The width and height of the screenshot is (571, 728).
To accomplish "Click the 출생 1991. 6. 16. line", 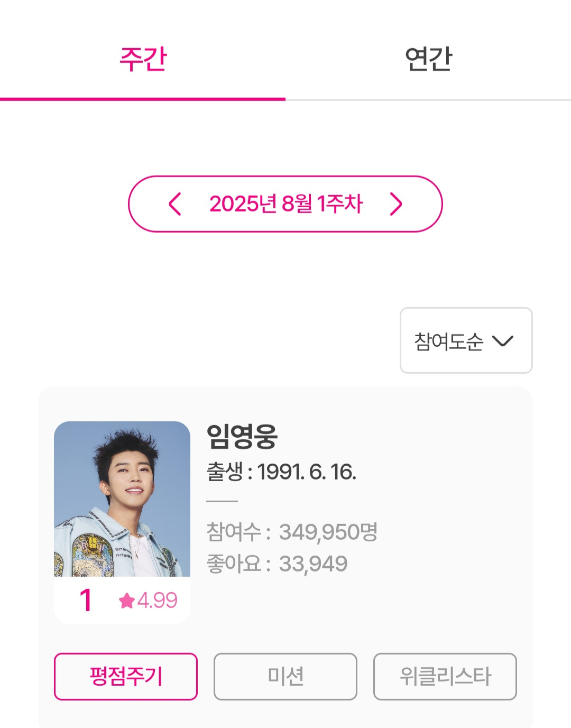I will click(281, 472).
